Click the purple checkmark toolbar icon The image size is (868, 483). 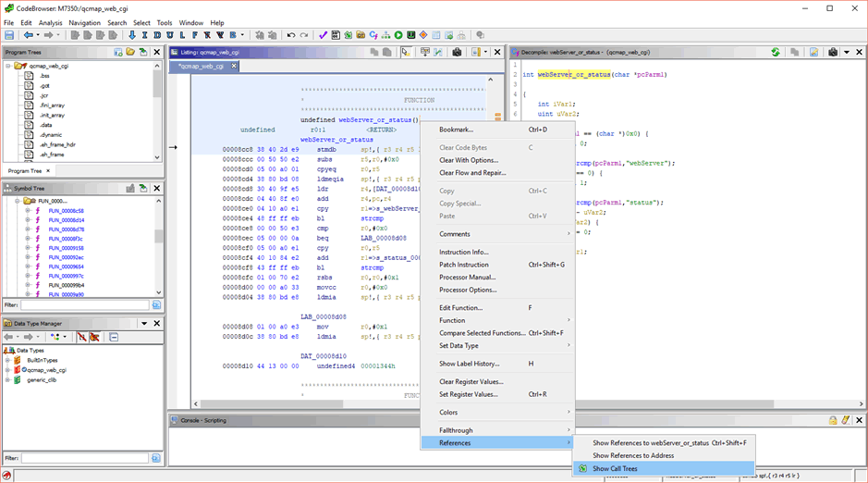pos(324,35)
